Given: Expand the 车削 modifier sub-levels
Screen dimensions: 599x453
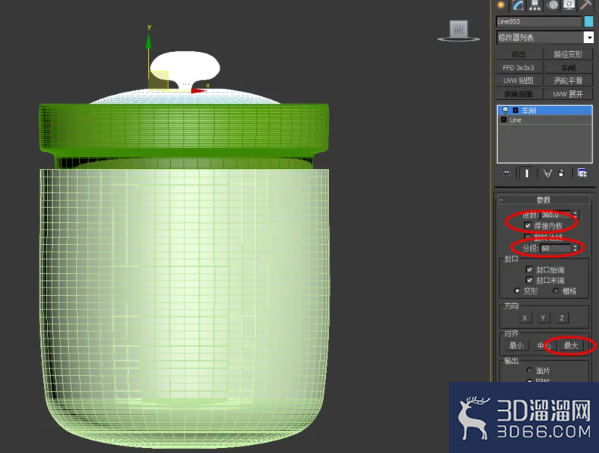Looking at the screenshot, I should pyautogui.click(x=515, y=110).
